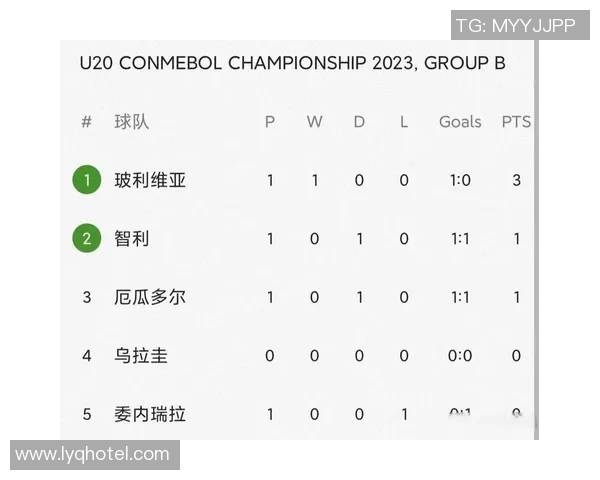Click the 球队 column header
This screenshot has height=480, width=600.
tap(132, 122)
